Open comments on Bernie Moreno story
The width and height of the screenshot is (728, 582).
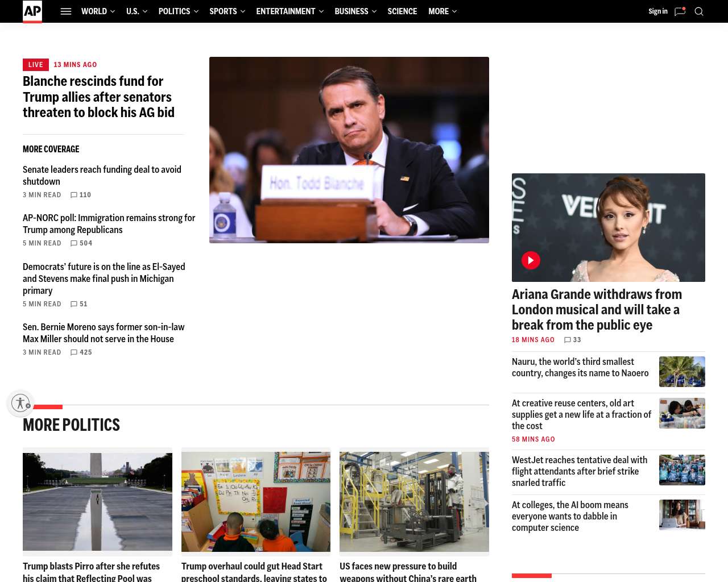pyautogui.click(x=81, y=352)
